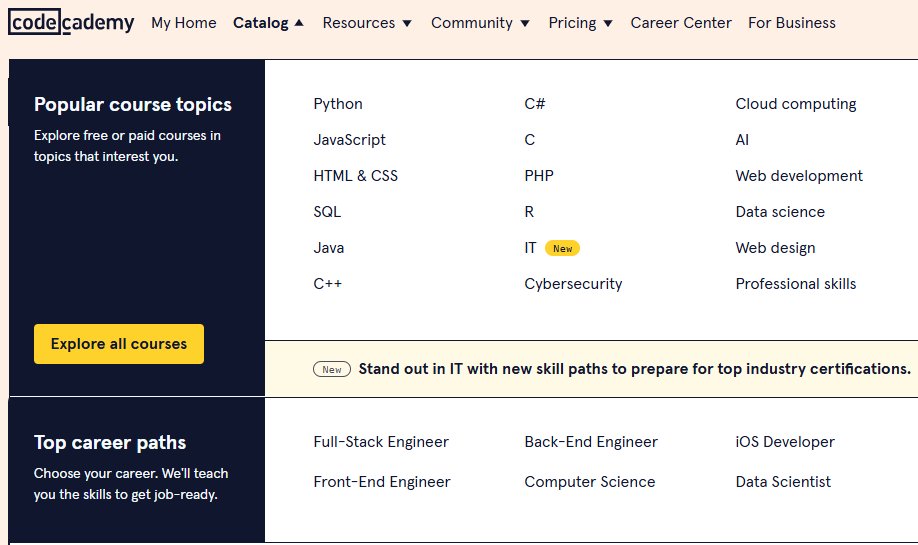Expand the Community dropdown
This screenshot has height=545, width=918.
[x=480, y=23]
